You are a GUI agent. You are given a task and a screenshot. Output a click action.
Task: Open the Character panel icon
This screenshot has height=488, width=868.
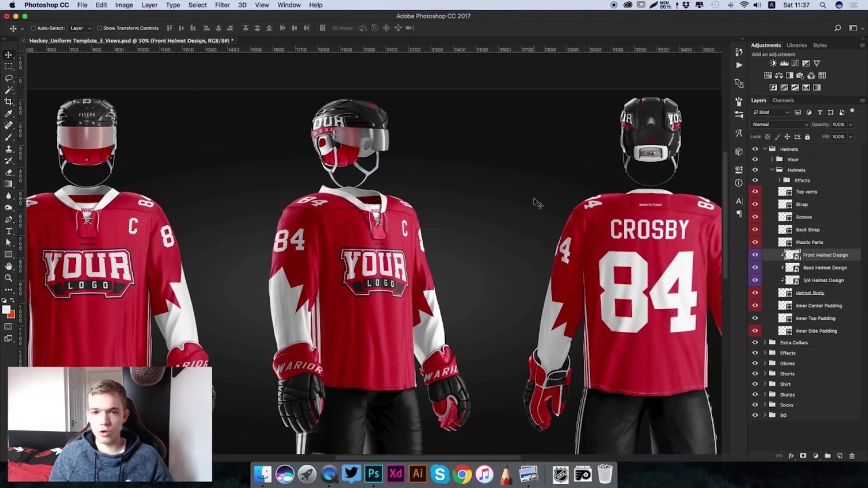[739, 201]
